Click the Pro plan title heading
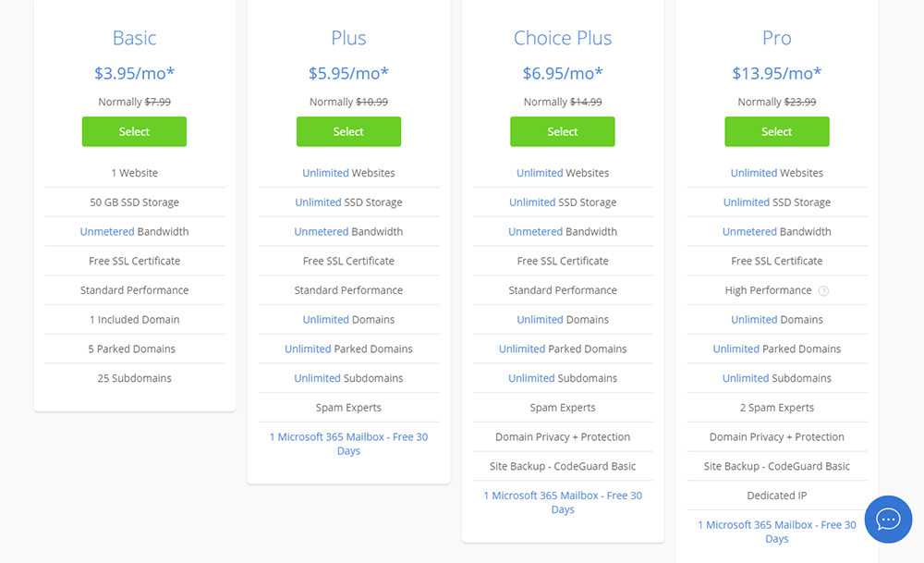The image size is (924, 563). pos(777,38)
